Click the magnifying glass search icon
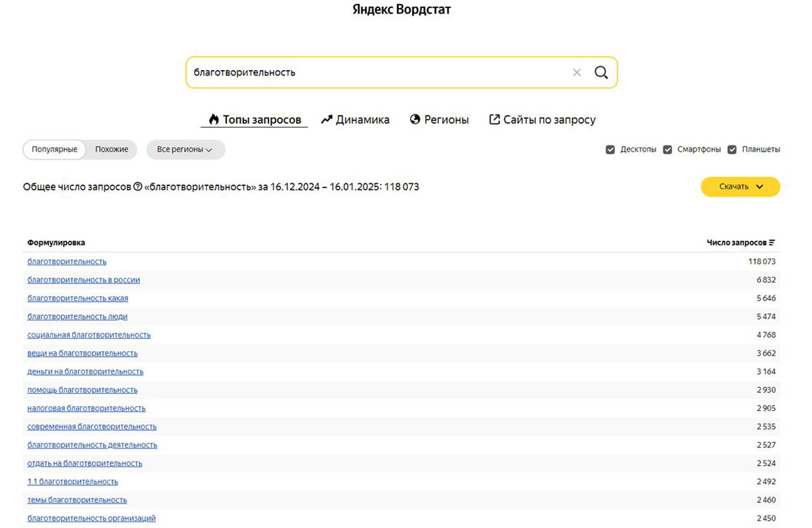Image resolution: width=812 pixels, height=528 pixels. point(600,73)
